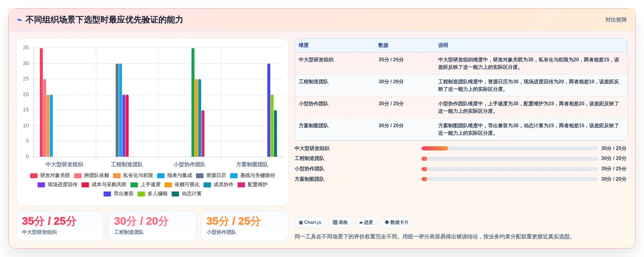Viewport: 644px width, 257px height.
Task: Select the 数据卡片 tag
Action: 396,223
